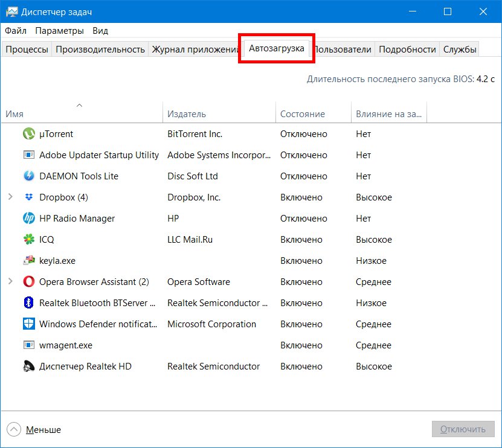Select the keyla.exe startup entry
502x448 pixels.
[x=57, y=261]
